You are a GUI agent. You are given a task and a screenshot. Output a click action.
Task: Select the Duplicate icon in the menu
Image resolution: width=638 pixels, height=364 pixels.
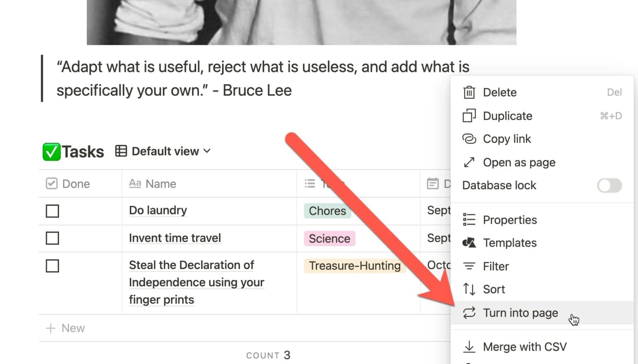point(469,116)
